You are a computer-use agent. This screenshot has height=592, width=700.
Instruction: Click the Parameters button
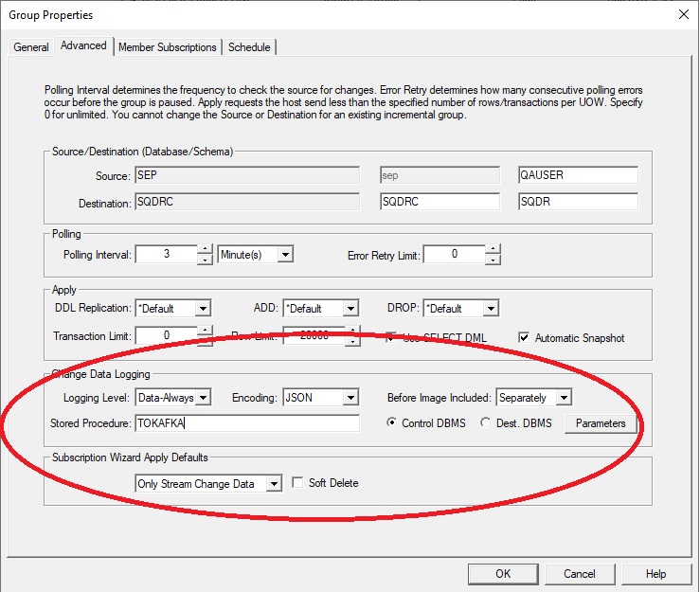601,423
